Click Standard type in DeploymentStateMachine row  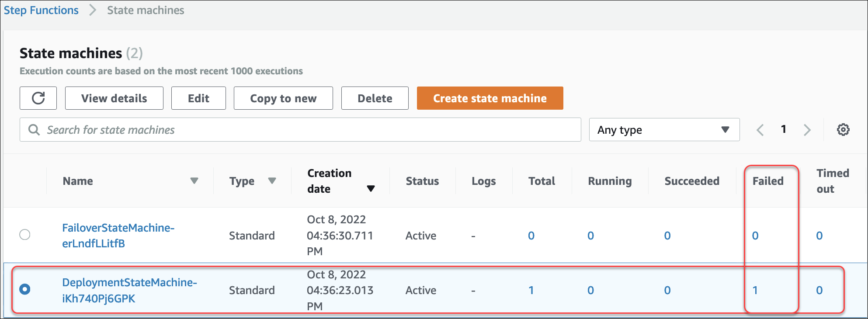[252, 290]
